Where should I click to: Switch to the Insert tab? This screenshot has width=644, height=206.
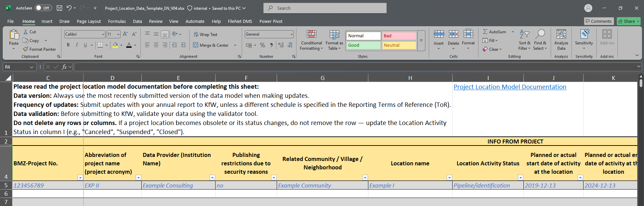coord(47,21)
